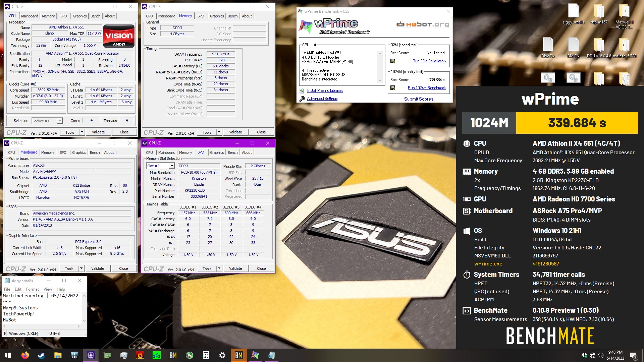Click Close button in the Memory tab window
The height and width of the screenshot is (362, 644).
pyautogui.click(x=261, y=132)
